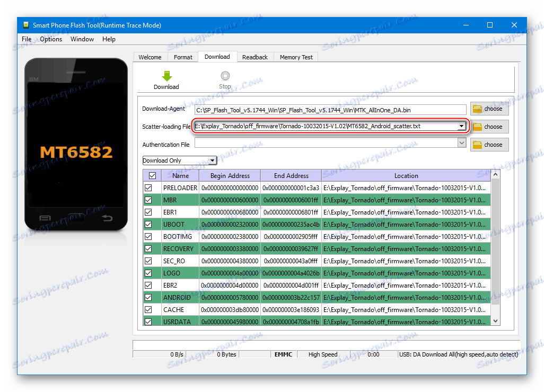This screenshot has width=544, height=392.
Task: Click the End Address column header
Action: [x=291, y=176]
